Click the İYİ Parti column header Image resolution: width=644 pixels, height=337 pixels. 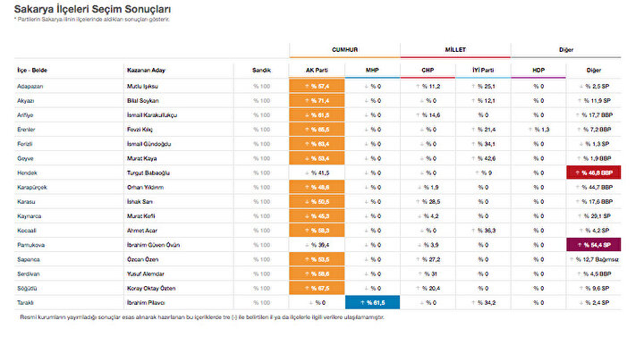point(483,71)
